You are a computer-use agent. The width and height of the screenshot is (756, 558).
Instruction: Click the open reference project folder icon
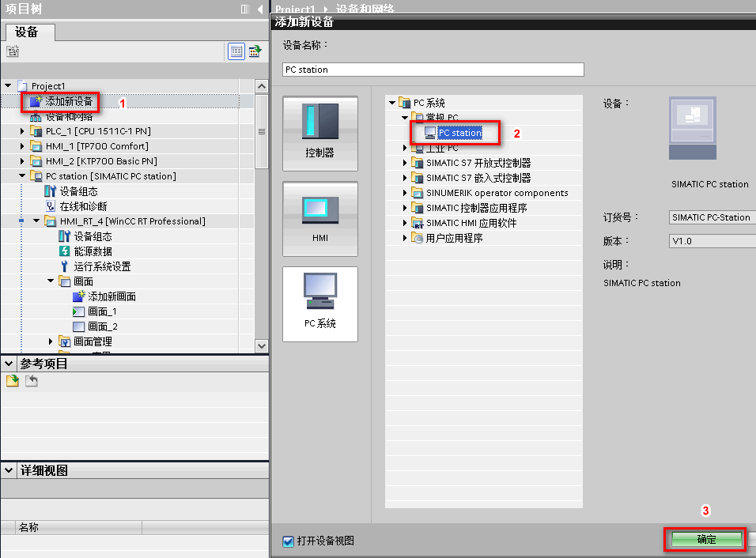tap(13, 381)
